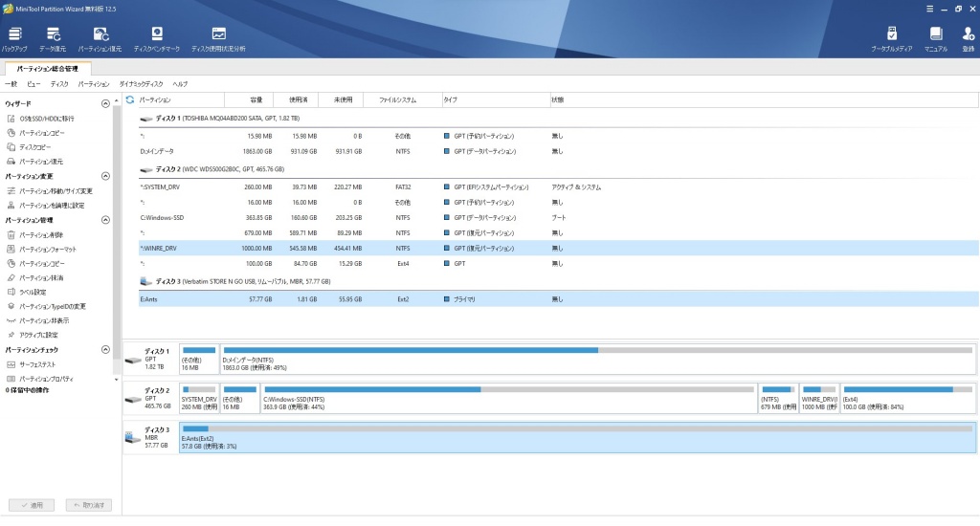Refresh the partition list with reload icon
Viewport: 980px width, 526px height.
pos(130,99)
